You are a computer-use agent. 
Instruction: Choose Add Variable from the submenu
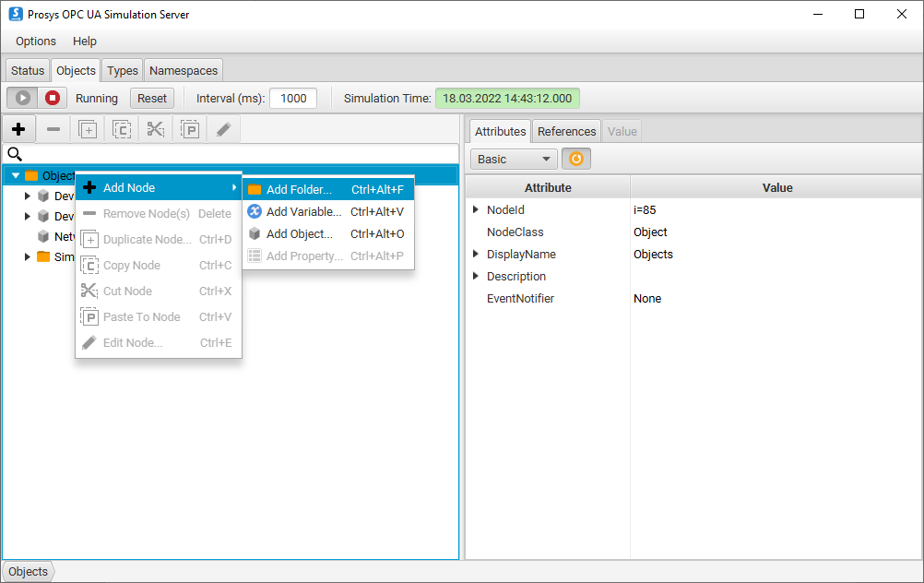click(328, 211)
